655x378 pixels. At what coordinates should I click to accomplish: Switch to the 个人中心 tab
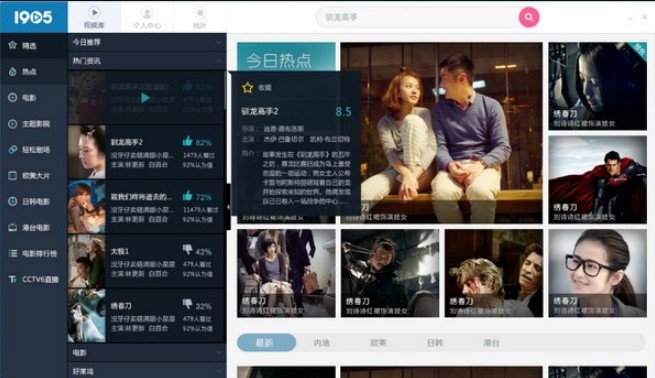point(147,17)
